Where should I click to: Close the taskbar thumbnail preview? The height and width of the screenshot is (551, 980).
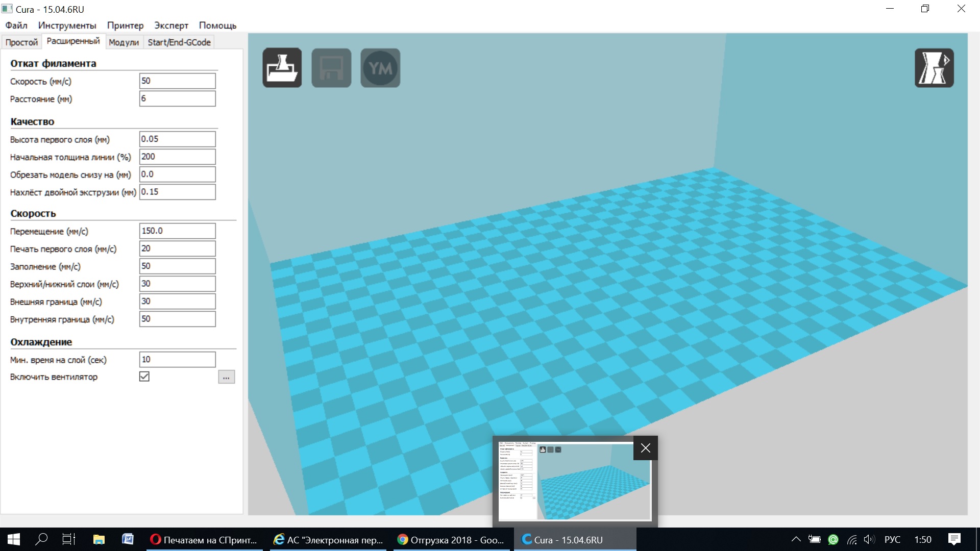pyautogui.click(x=645, y=448)
